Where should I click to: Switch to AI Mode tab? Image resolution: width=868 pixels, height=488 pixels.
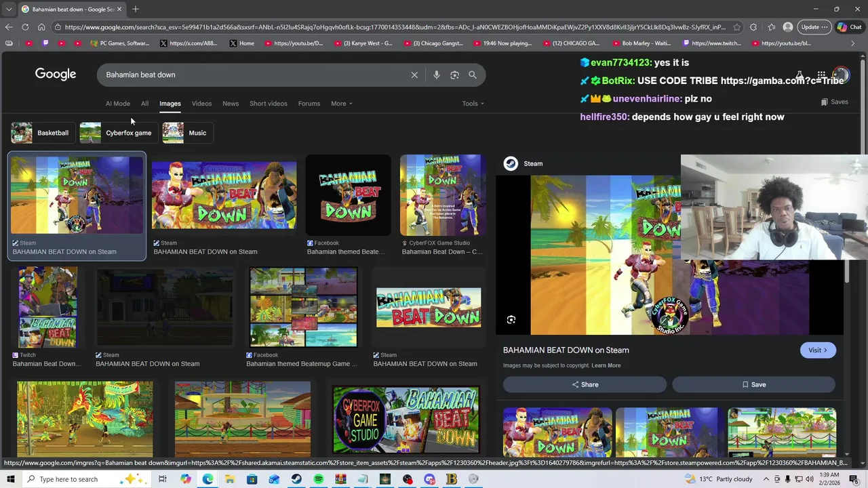[118, 104]
